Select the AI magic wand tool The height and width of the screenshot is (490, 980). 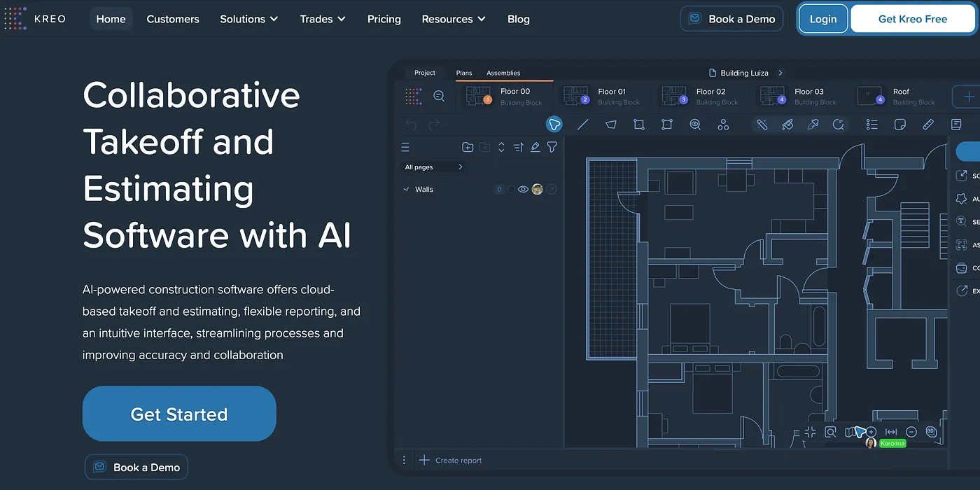click(x=762, y=125)
